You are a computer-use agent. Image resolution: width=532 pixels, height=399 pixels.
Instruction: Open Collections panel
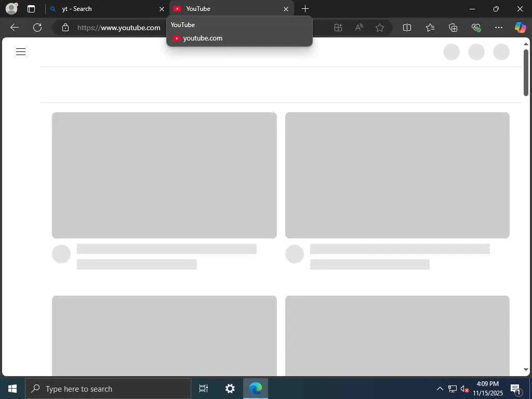point(453,28)
